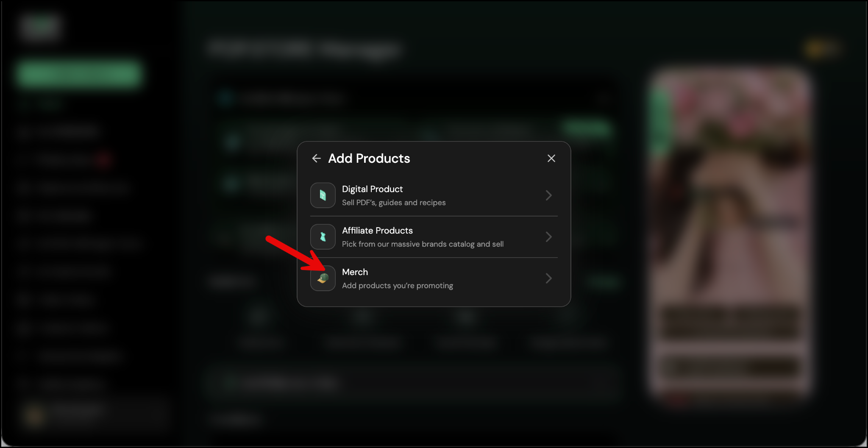The height and width of the screenshot is (448, 868).
Task: Close the Add Products dialog
Action: [x=551, y=159]
